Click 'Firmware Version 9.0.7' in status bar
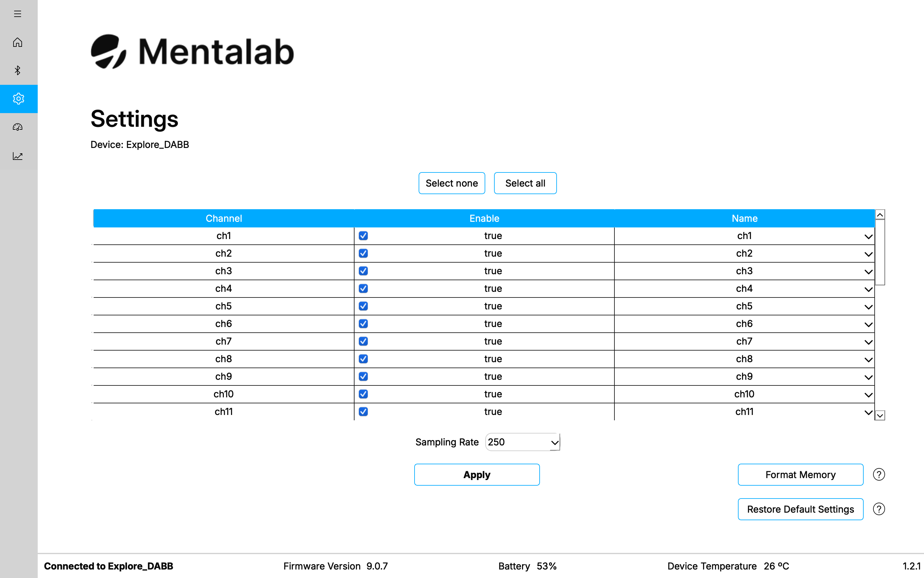Image resolution: width=924 pixels, height=578 pixels. coord(336,566)
